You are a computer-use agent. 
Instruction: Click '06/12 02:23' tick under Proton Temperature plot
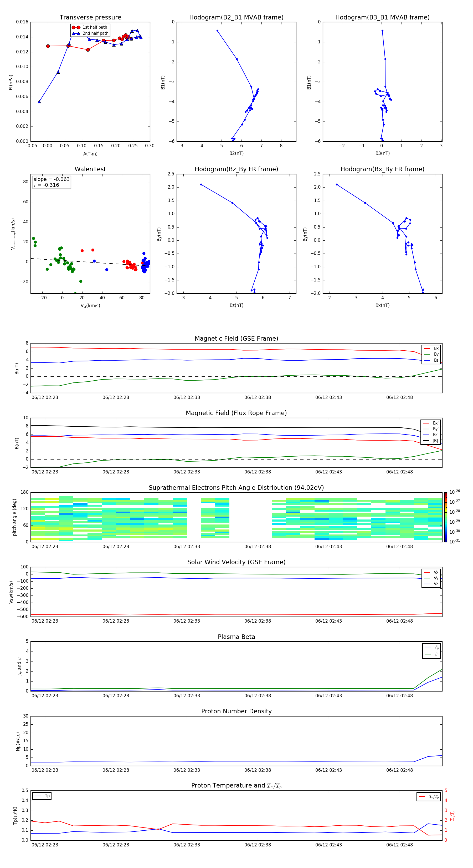click(x=45, y=845)
